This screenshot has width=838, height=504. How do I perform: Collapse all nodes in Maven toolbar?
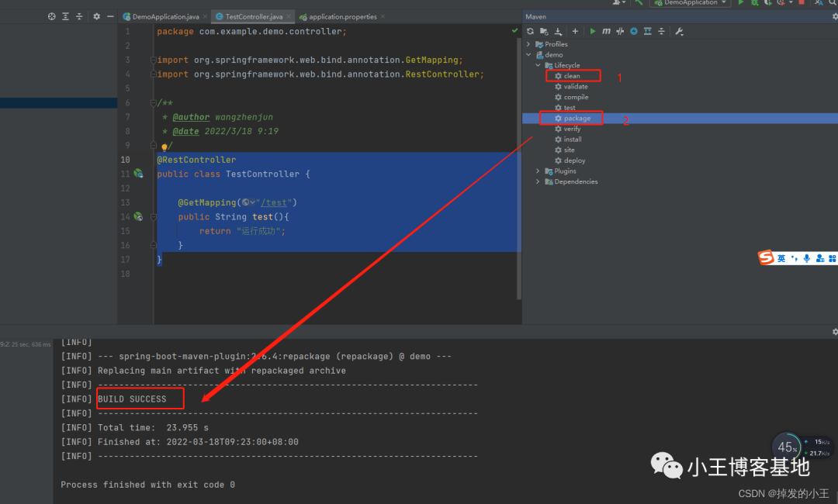[x=662, y=32]
